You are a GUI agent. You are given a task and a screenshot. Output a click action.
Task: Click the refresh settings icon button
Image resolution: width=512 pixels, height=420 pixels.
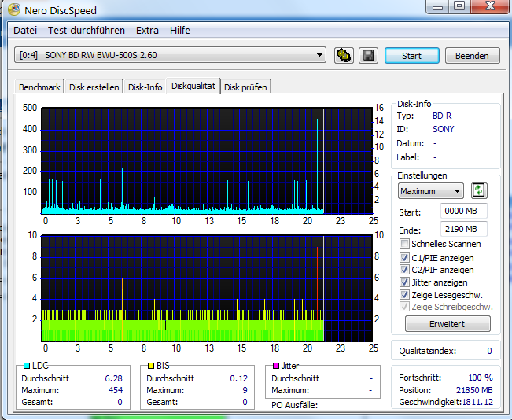(x=479, y=191)
